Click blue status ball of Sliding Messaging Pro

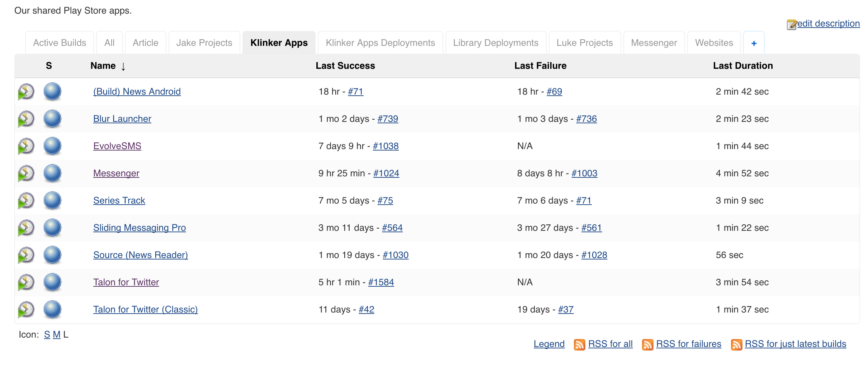coord(52,228)
